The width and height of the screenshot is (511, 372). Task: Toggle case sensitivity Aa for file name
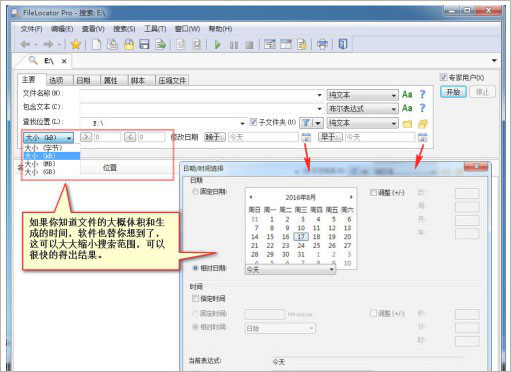(407, 95)
